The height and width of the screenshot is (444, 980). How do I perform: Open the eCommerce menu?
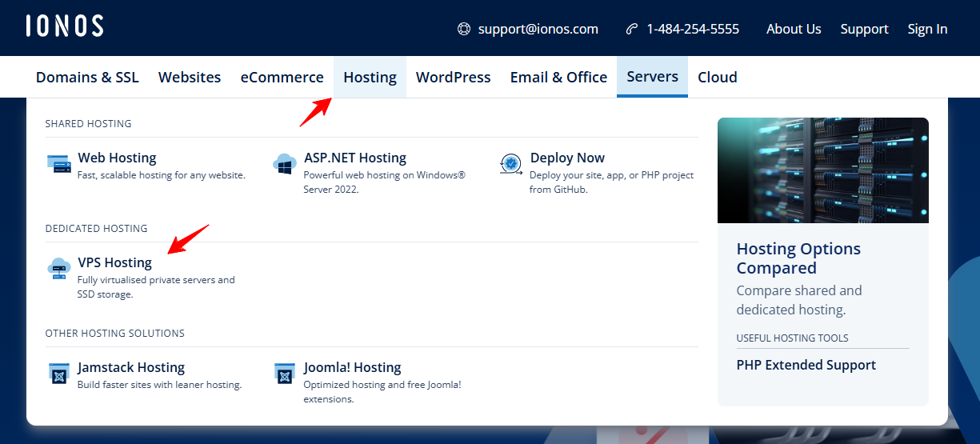point(282,77)
